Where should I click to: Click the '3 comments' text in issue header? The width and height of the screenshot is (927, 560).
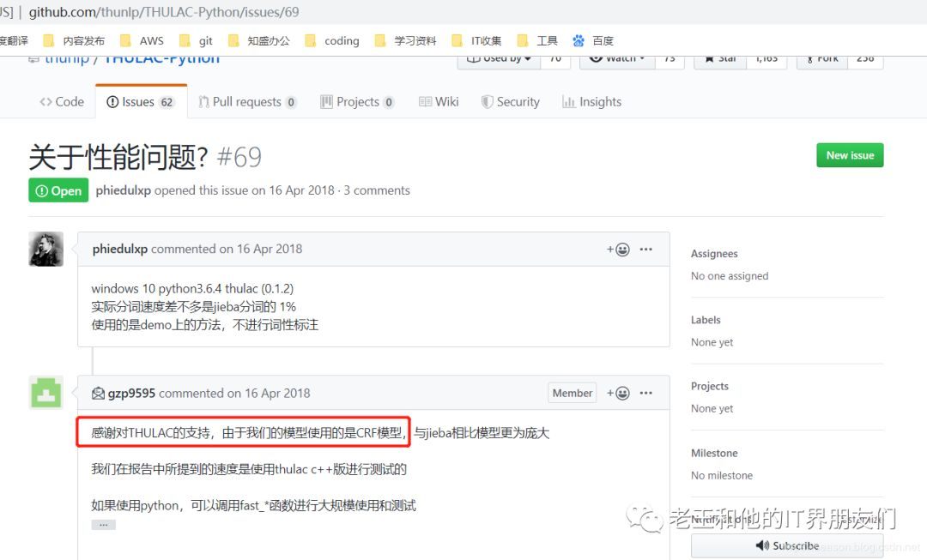(x=377, y=190)
